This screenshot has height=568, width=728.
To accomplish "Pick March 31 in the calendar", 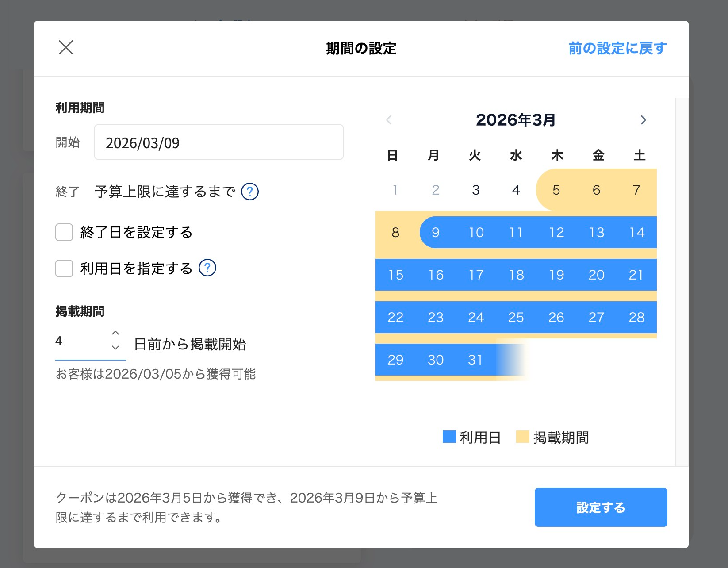I will [x=475, y=360].
